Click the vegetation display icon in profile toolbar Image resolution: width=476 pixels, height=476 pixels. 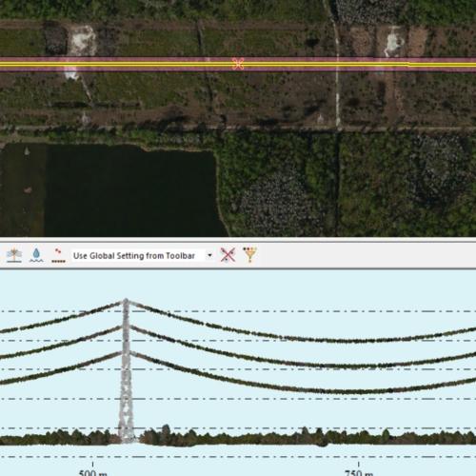pos(14,255)
